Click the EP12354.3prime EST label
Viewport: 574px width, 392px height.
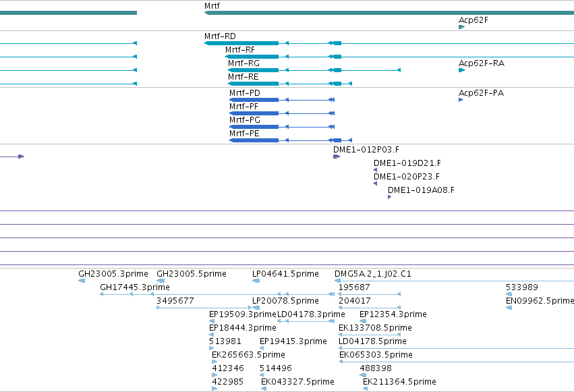click(393, 314)
